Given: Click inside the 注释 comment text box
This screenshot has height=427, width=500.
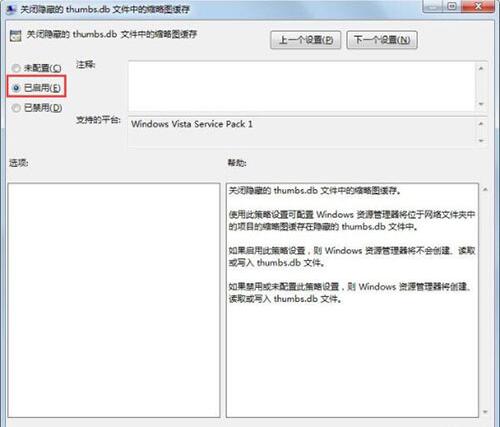Looking at the screenshot, I should point(301,86).
